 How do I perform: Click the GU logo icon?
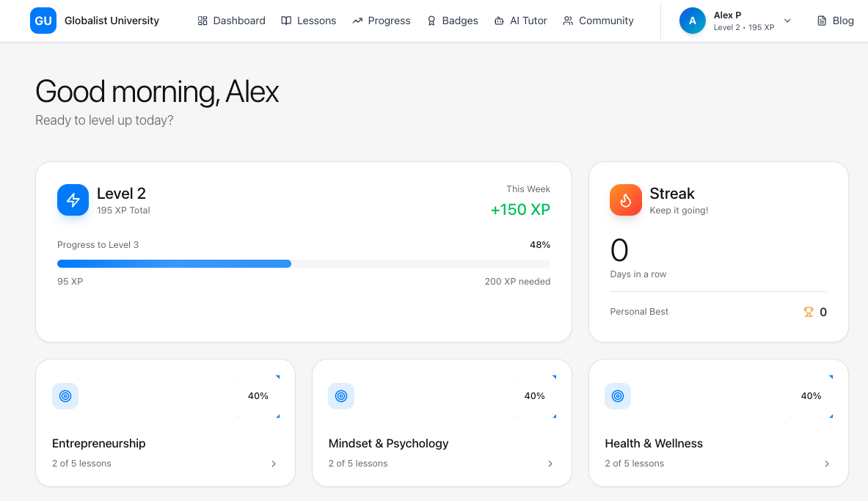[43, 21]
